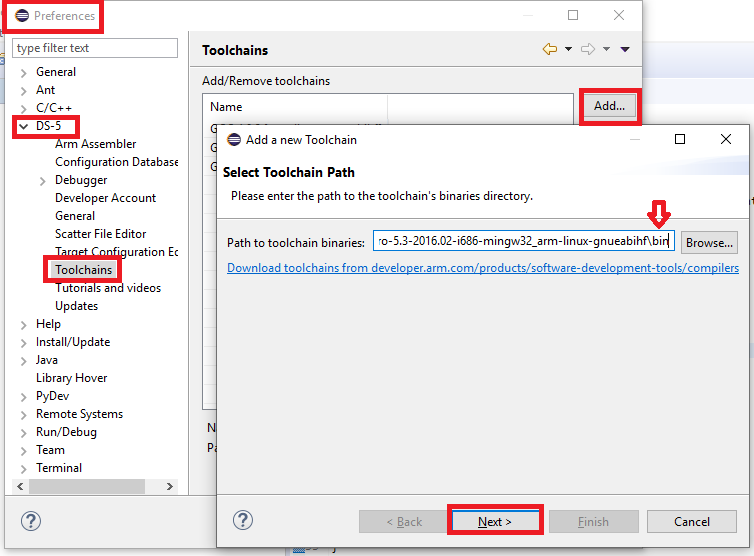The width and height of the screenshot is (754, 556).
Task: Click the type filter text field
Action: [x=95, y=48]
